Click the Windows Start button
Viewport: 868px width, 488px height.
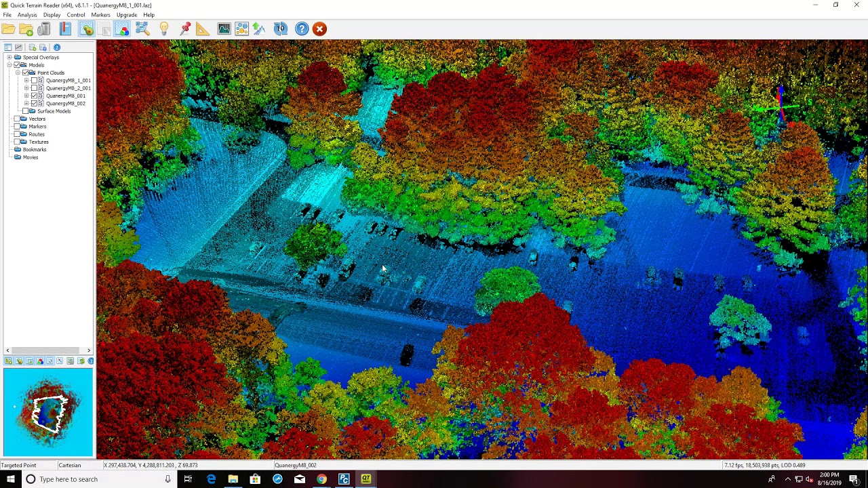point(10,479)
